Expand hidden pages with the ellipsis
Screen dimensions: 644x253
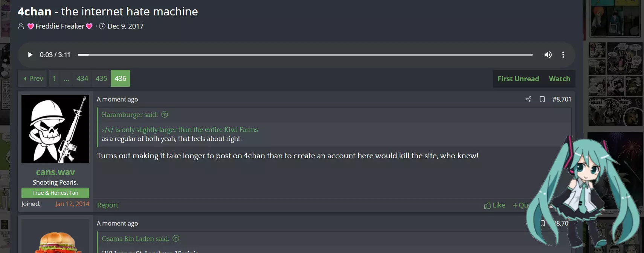click(66, 79)
